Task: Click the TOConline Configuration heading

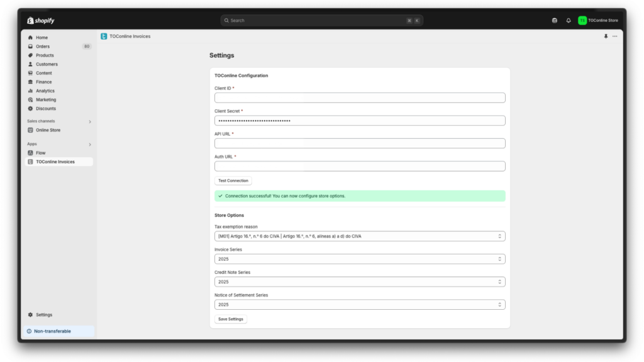Action: click(241, 75)
